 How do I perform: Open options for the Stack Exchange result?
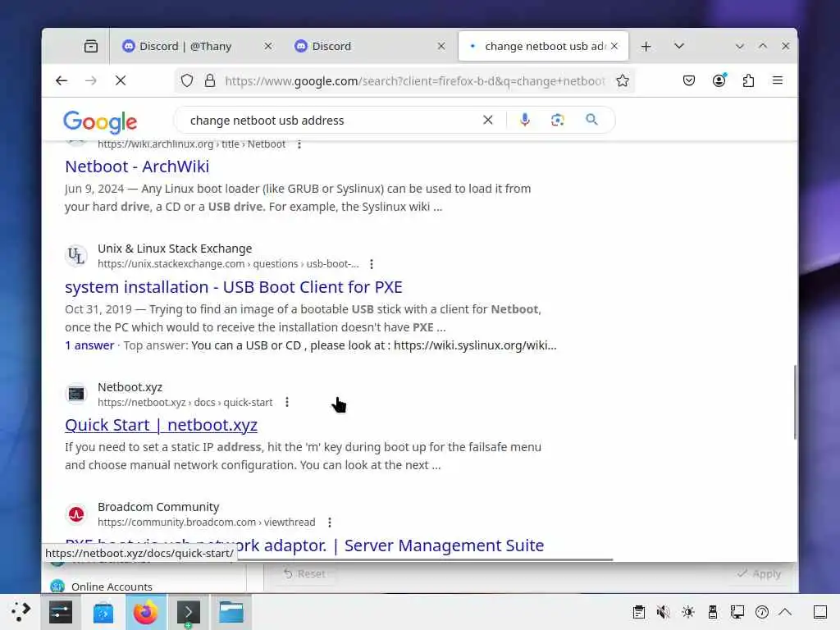point(372,264)
